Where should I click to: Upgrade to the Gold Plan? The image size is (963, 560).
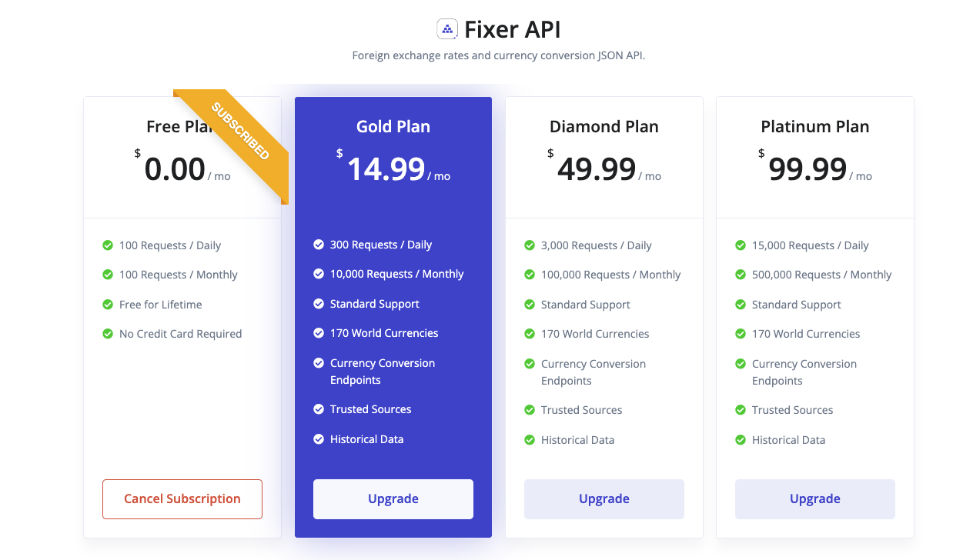393,499
